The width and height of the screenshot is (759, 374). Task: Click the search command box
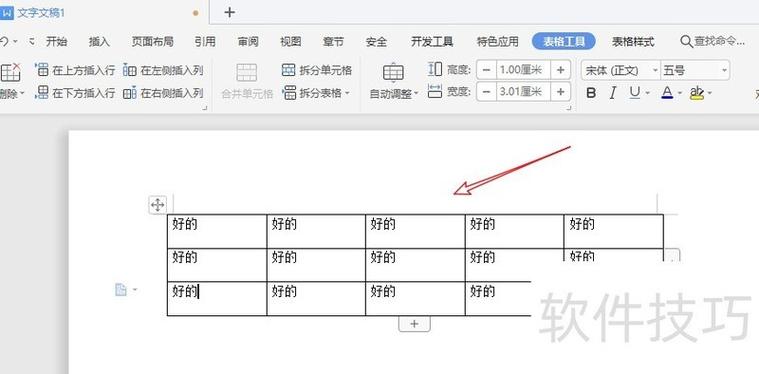click(713, 42)
